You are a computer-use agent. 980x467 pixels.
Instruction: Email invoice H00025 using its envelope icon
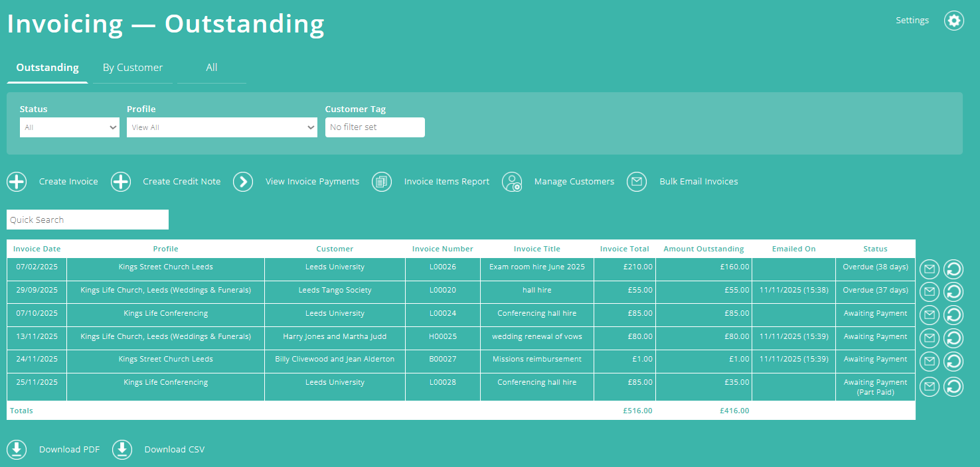[929, 338]
